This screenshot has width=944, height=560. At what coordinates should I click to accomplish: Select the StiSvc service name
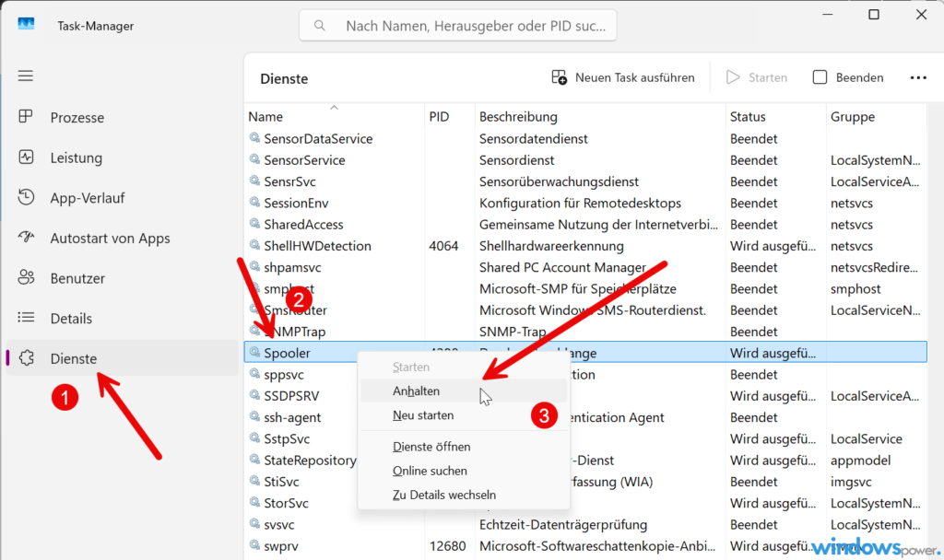click(x=281, y=481)
